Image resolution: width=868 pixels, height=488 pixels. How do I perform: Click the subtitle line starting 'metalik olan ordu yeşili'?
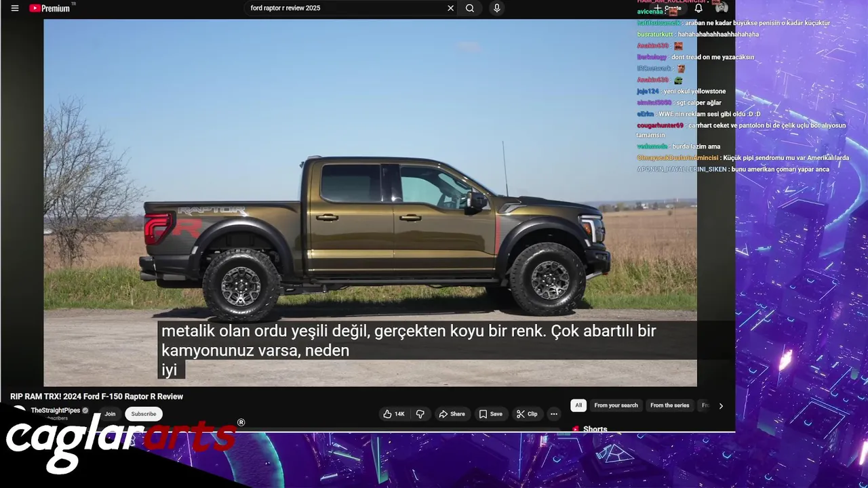point(409,331)
